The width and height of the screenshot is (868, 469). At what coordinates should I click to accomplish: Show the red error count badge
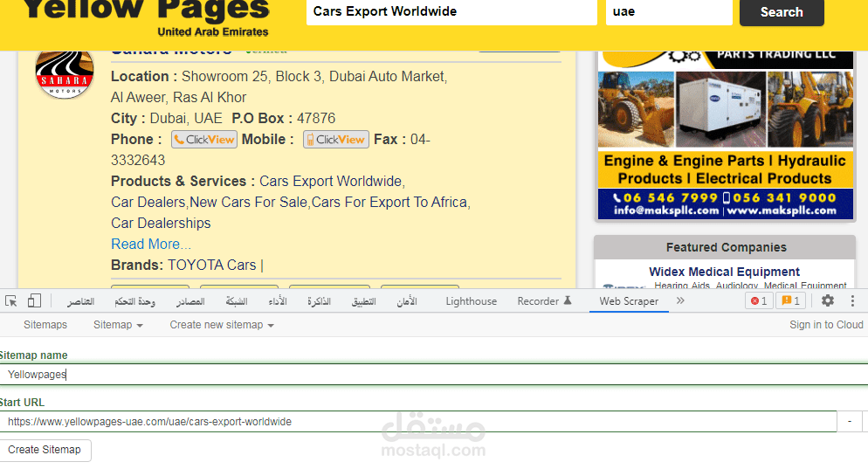pyautogui.click(x=758, y=300)
